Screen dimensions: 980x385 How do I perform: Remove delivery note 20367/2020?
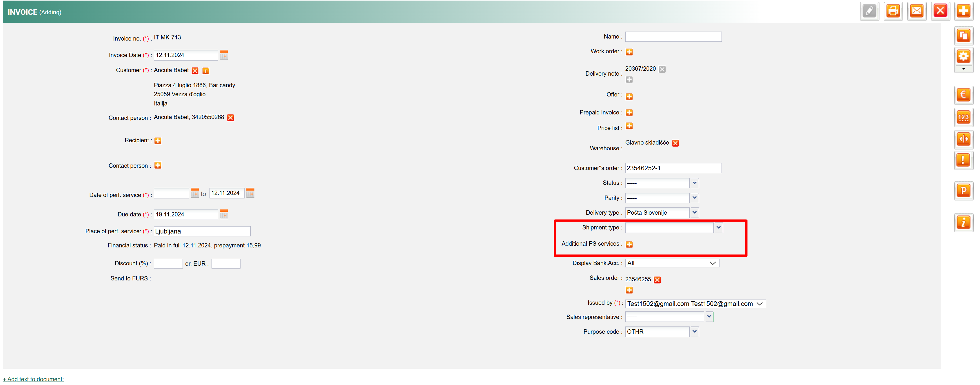662,69
